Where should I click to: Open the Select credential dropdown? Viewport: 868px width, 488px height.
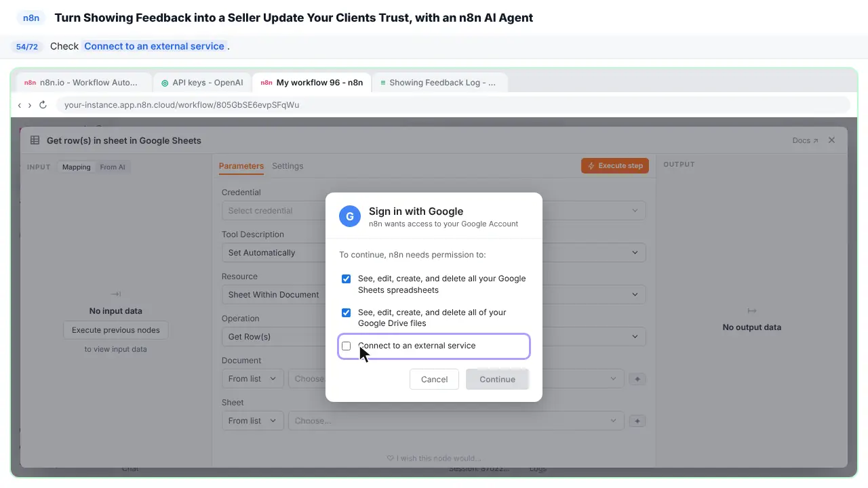[434, 211]
